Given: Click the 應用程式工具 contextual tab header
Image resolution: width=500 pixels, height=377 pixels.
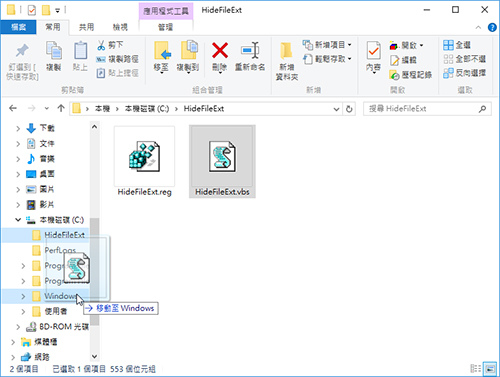Looking at the screenshot, I should (166, 11).
